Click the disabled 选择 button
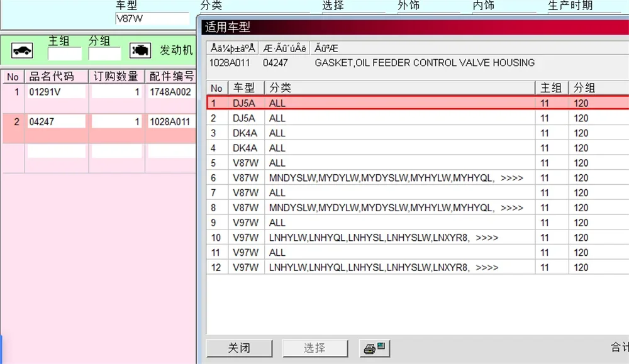 click(x=315, y=348)
